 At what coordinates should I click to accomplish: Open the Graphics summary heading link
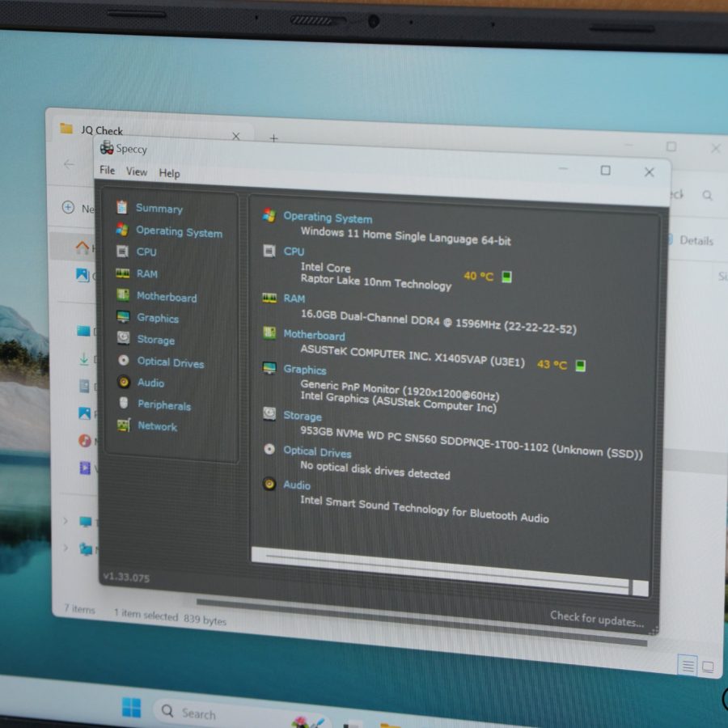click(x=305, y=370)
